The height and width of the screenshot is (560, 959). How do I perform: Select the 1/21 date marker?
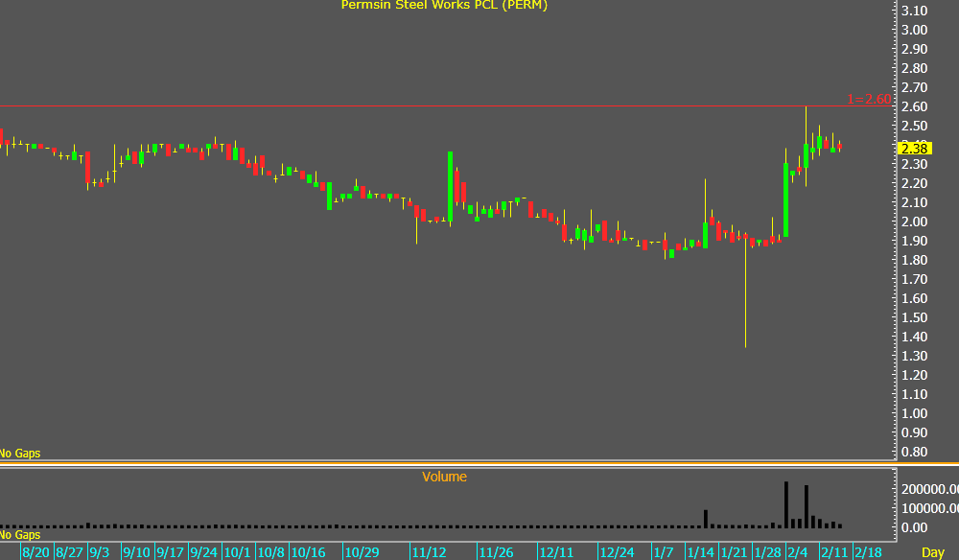(x=734, y=552)
